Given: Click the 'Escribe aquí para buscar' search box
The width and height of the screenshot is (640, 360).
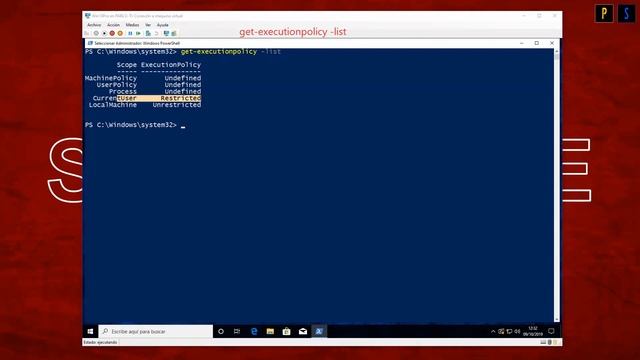Looking at the screenshot, I should [x=156, y=331].
